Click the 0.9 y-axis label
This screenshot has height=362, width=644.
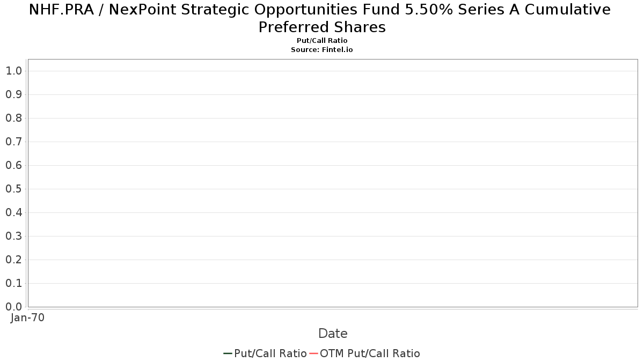tap(13, 94)
